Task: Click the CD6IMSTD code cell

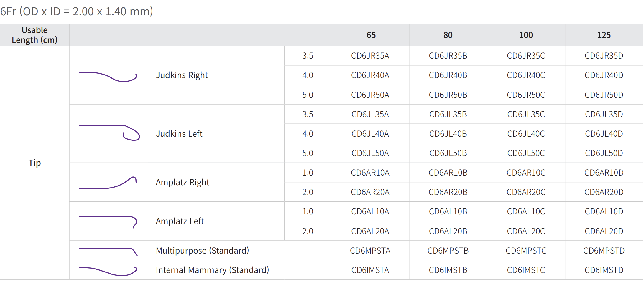Action: click(x=604, y=270)
